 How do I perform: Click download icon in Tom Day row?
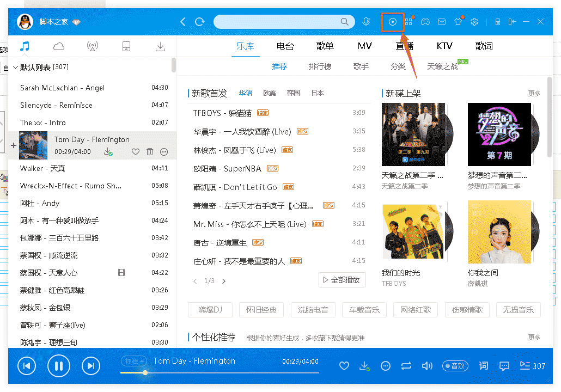(108, 152)
